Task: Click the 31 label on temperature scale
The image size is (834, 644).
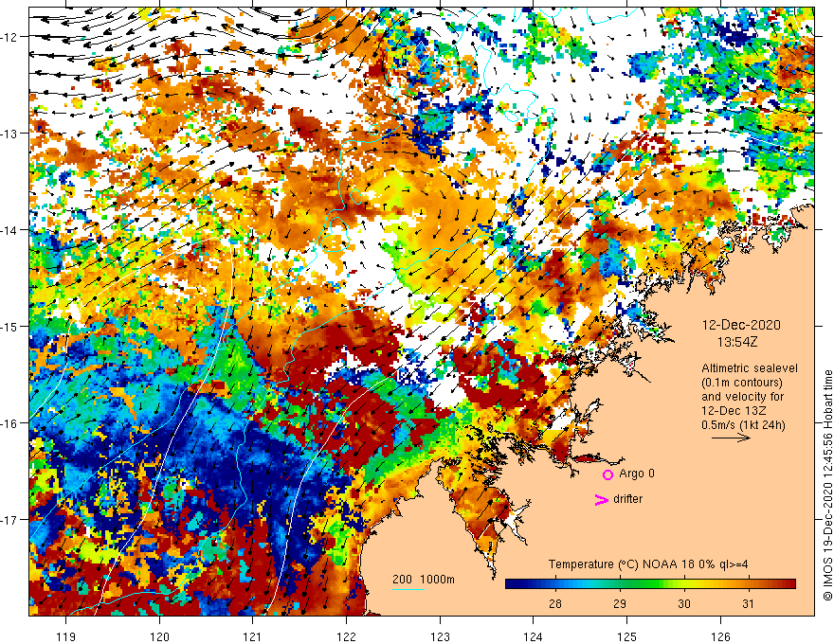Action: coord(749,603)
